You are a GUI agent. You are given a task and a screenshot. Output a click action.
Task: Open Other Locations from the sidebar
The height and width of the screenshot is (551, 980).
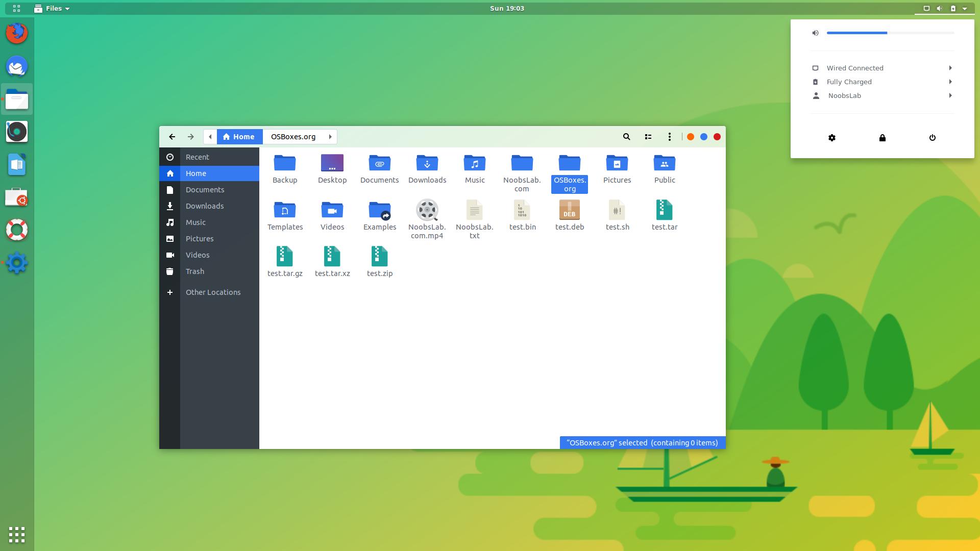(x=213, y=292)
